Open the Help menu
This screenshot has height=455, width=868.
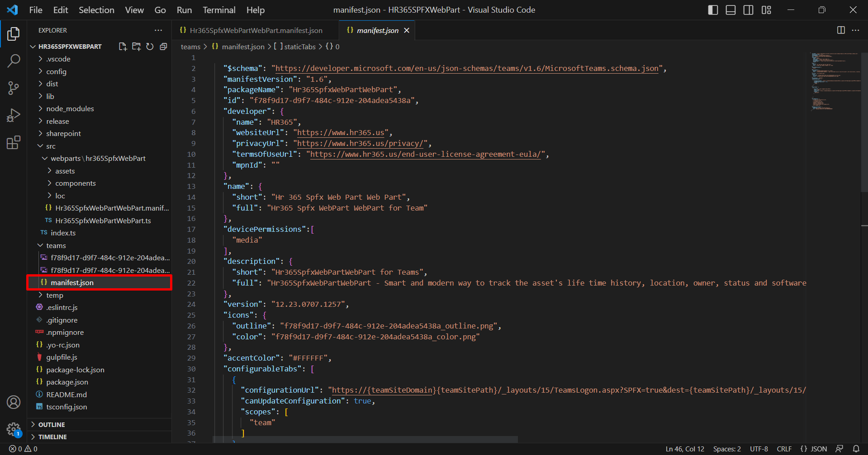click(x=256, y=10)
